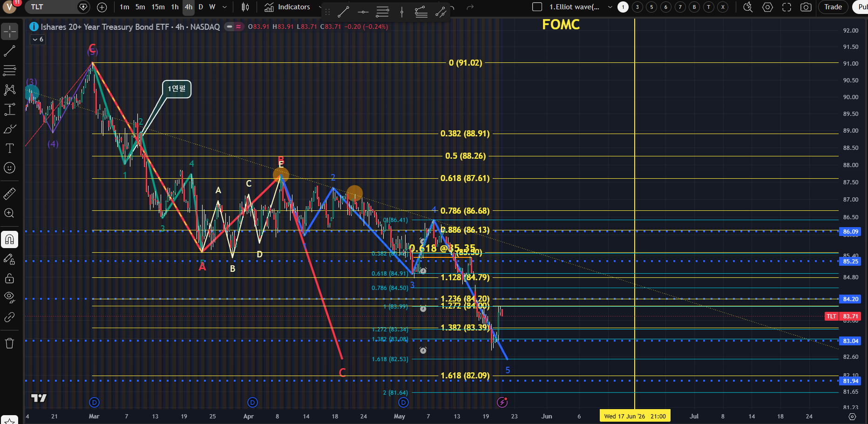Switch to the 1h timeframe
This screenshot has width=868, height=424.
[x=175, y=7]
